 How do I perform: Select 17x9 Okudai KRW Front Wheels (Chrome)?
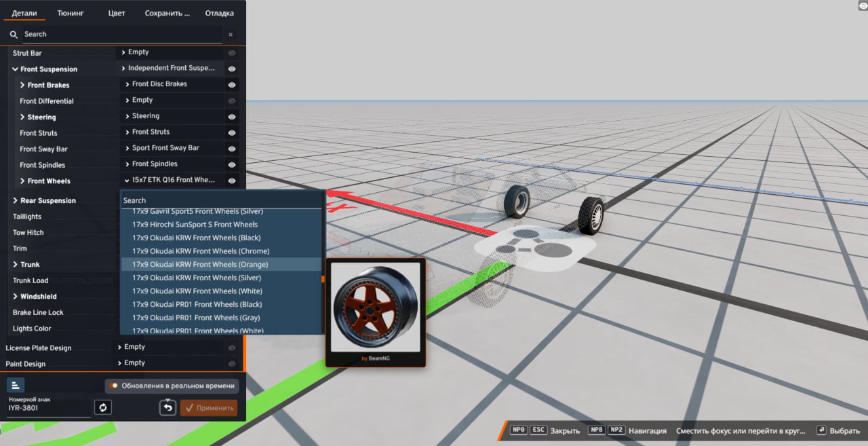click(221, 251)
